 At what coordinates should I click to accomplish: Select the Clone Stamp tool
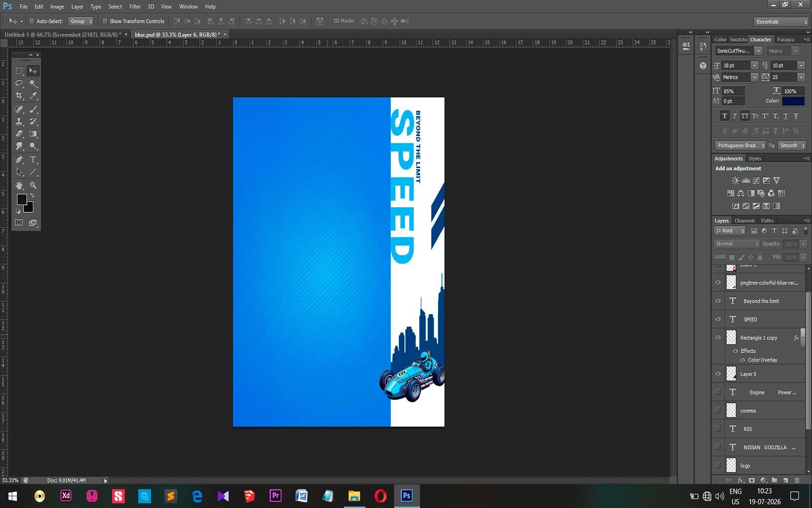19,121
